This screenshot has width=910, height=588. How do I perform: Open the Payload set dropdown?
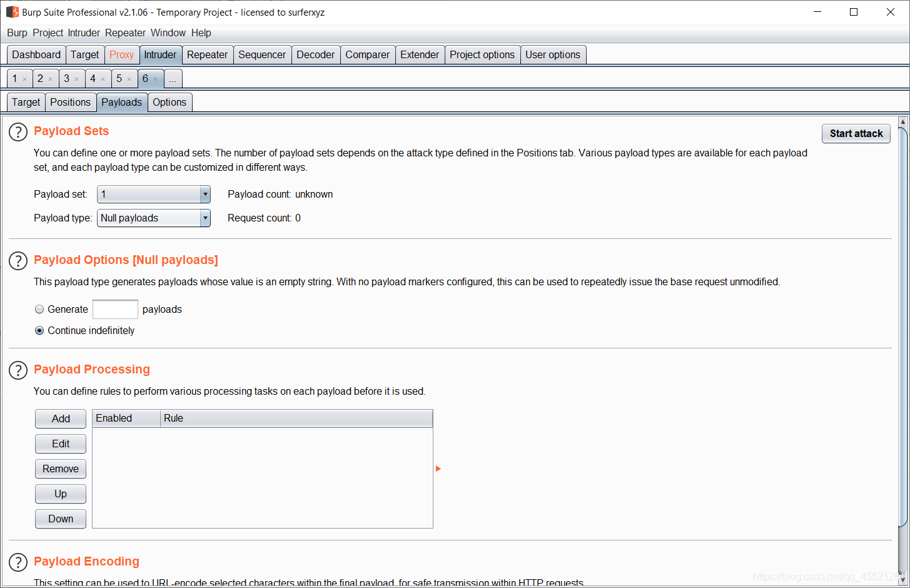[154, 195]
